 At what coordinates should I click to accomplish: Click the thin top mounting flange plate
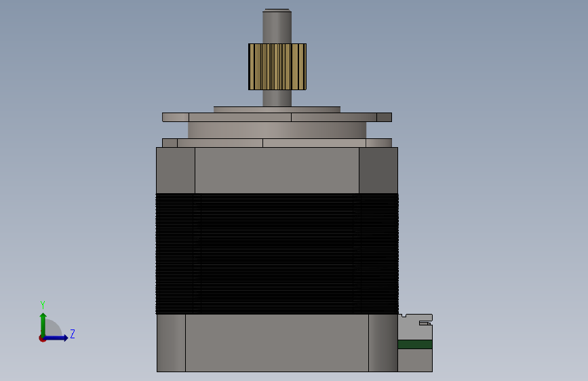[x=277, y=117]
